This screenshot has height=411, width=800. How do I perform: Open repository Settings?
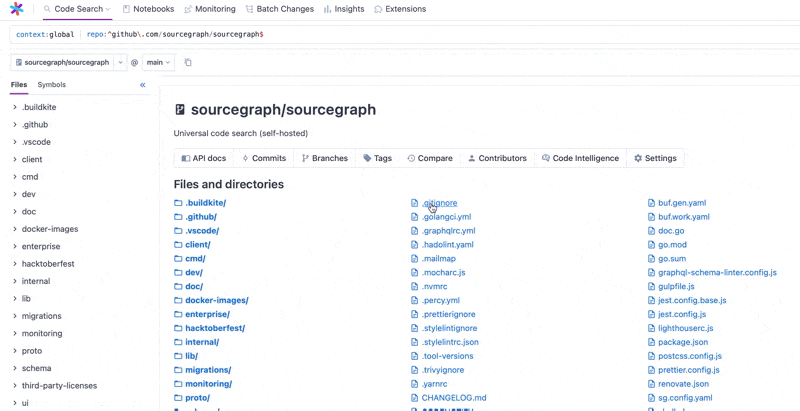655,158
